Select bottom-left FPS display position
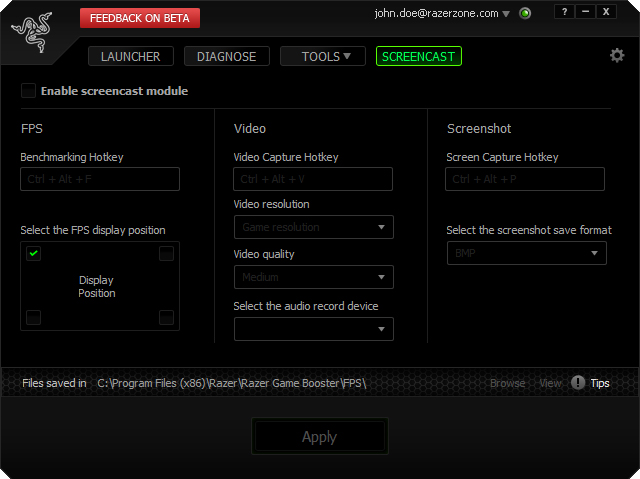The height and width of the screenshot is (479, 640). 33,317
